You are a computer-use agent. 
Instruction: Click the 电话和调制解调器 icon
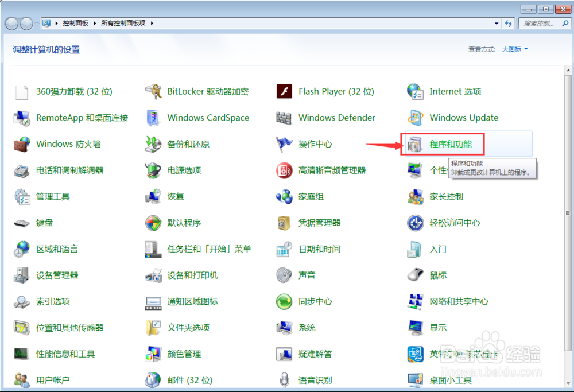pyautogui.click(x=22, y=170)
